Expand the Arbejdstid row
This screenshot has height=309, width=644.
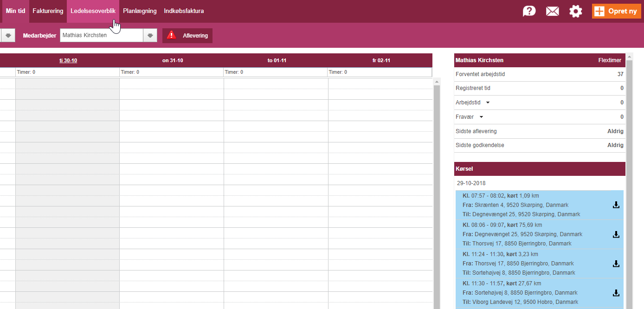488,103
